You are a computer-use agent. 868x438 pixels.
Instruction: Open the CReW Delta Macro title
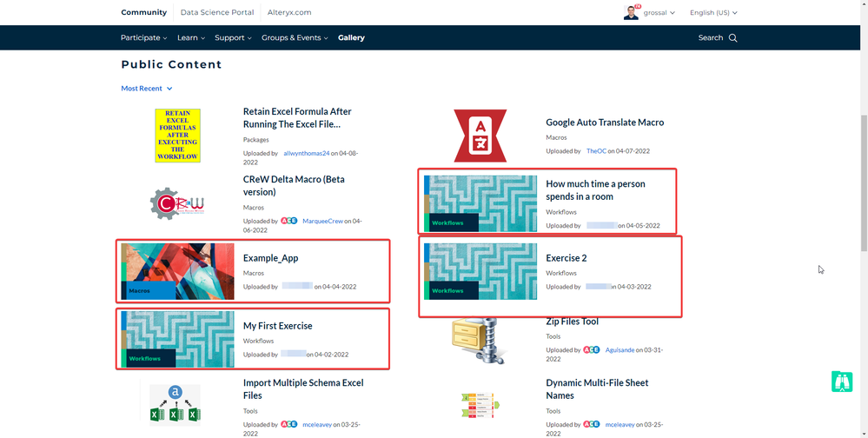tap(294, 185)
